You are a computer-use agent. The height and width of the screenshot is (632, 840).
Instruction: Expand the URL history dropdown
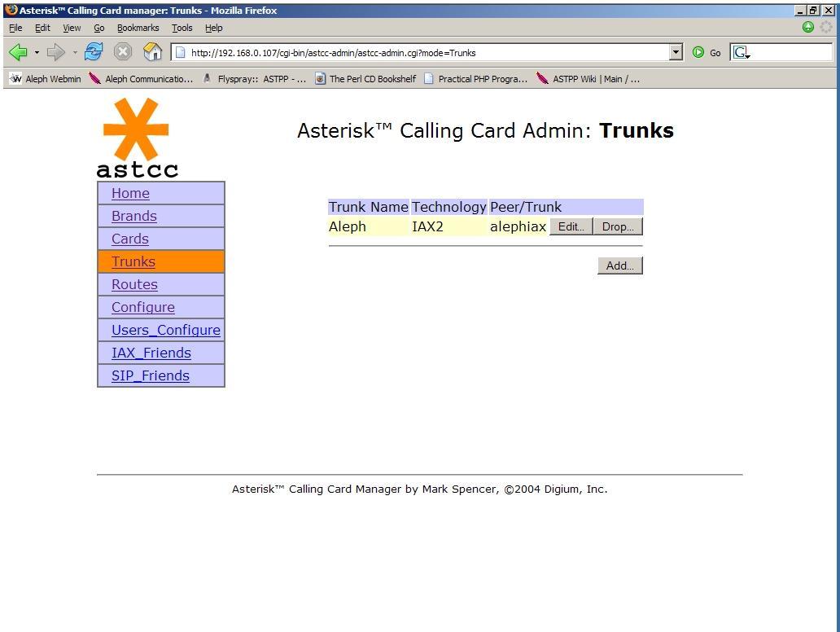676,52
